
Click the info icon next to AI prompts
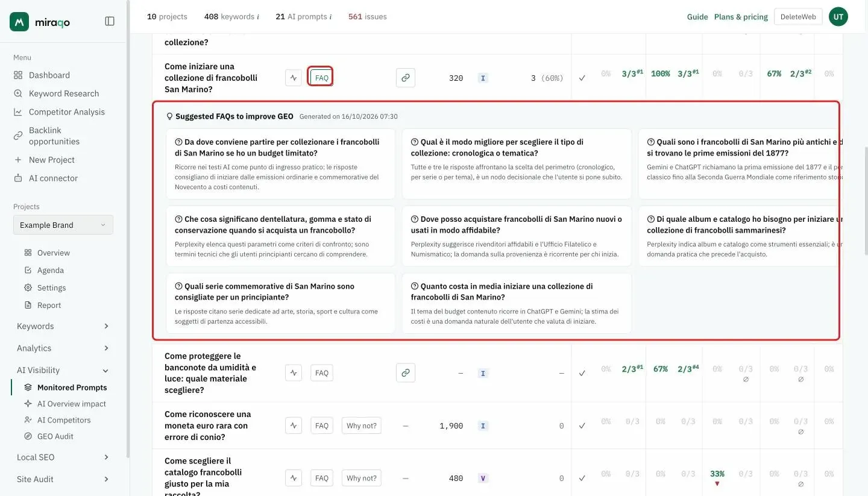[x=330, y=17]
